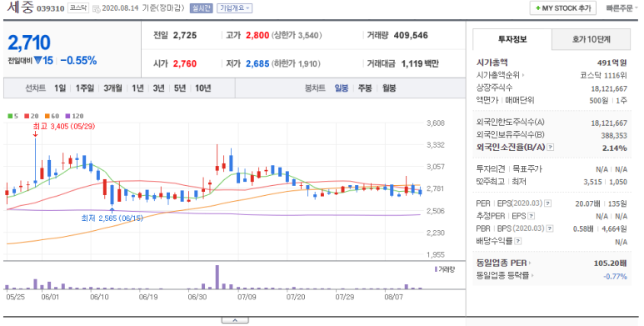
Task: Click the 52주최고 최저 values 3,515 1,050
Action: [606, 182]
